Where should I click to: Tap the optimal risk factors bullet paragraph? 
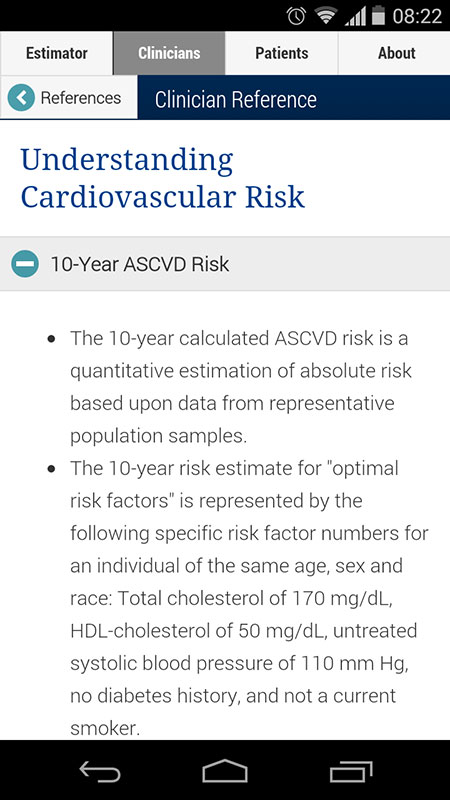[x=249, y=598]
